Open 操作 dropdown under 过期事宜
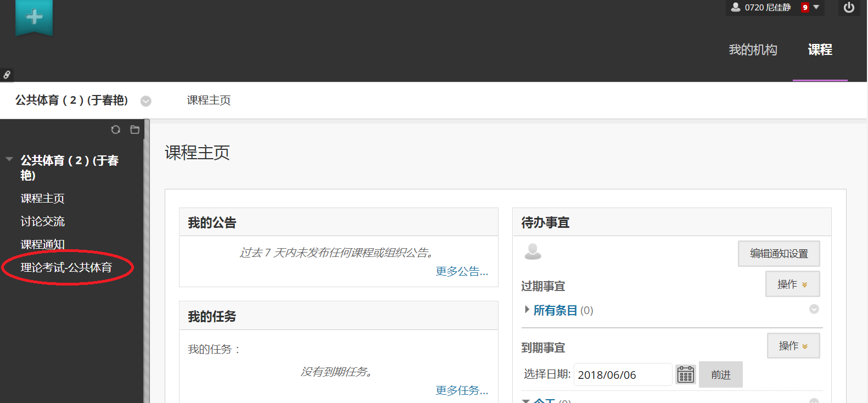 click(x=792, y=284)
